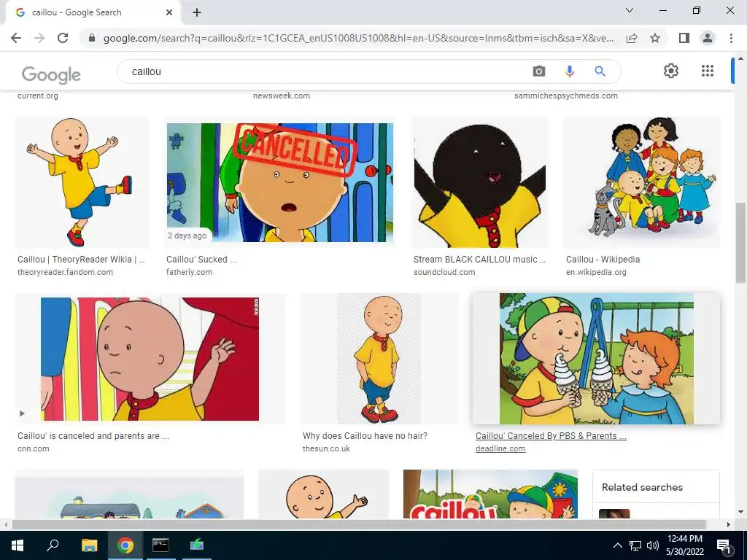Open the volume speaker control

point(653,545)
